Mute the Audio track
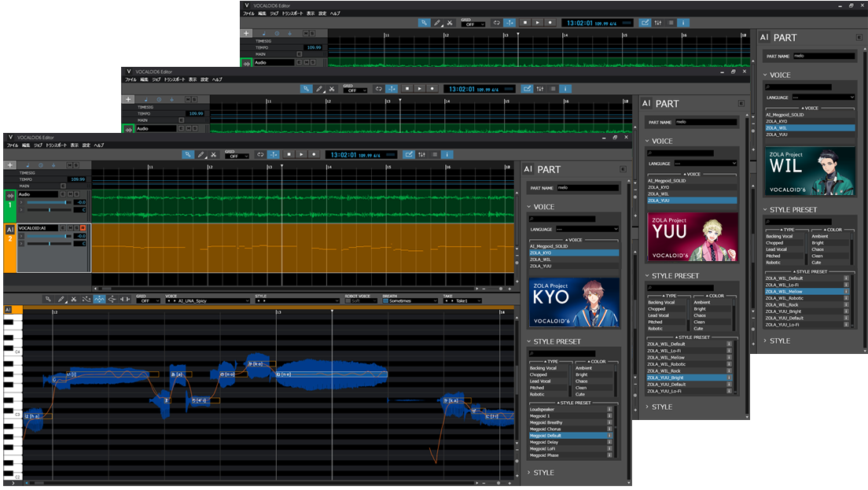 pos(70,194)
